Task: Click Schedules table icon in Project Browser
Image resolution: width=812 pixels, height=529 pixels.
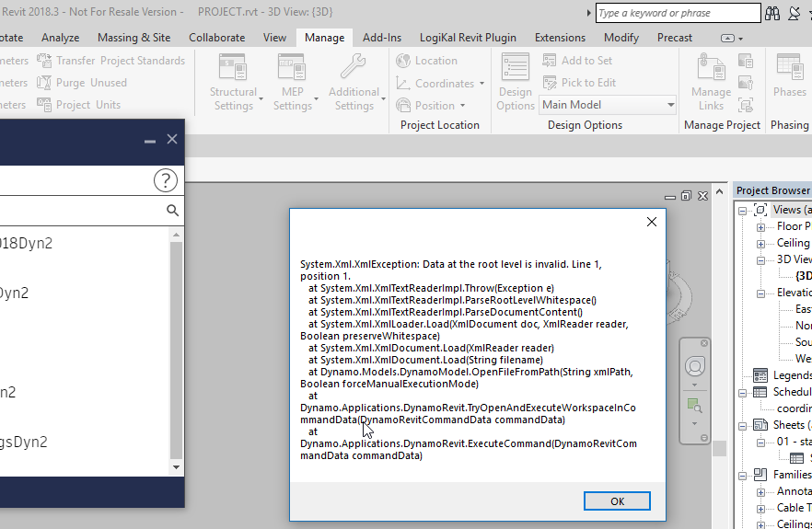Action: (x=760, y=392)
